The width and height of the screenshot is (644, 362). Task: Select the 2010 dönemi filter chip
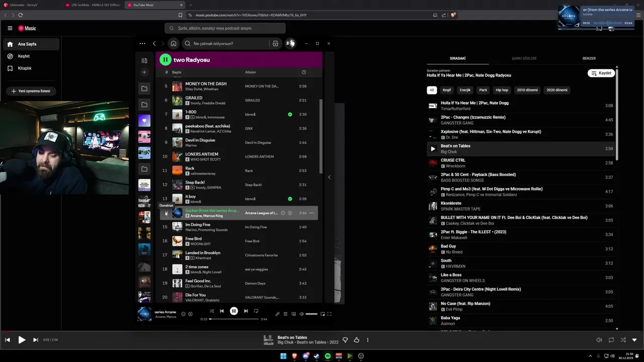(527, 90)
